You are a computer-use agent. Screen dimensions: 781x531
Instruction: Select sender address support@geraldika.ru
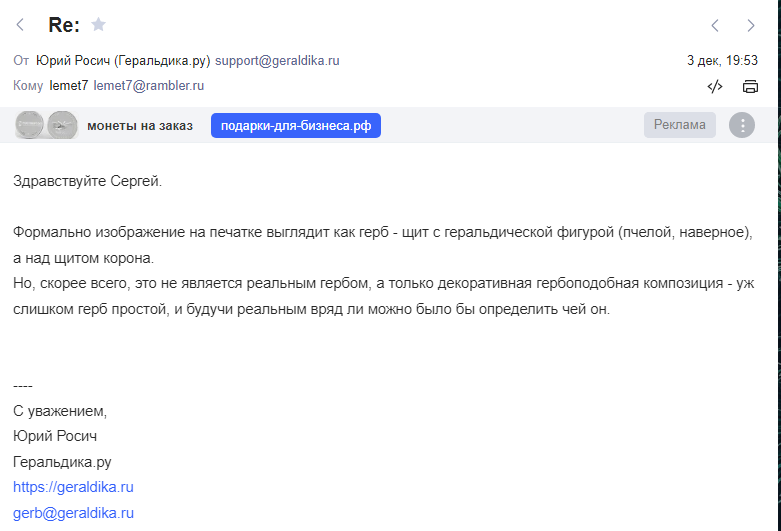277,61
